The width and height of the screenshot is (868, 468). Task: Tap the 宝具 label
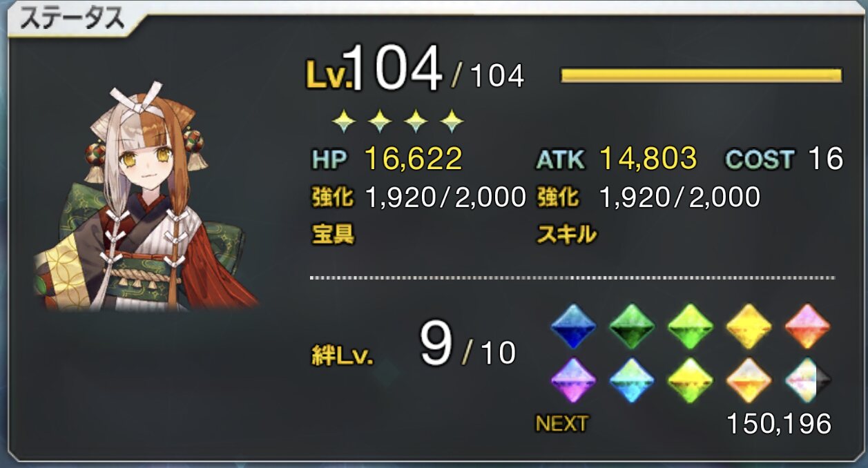(333, 235)
